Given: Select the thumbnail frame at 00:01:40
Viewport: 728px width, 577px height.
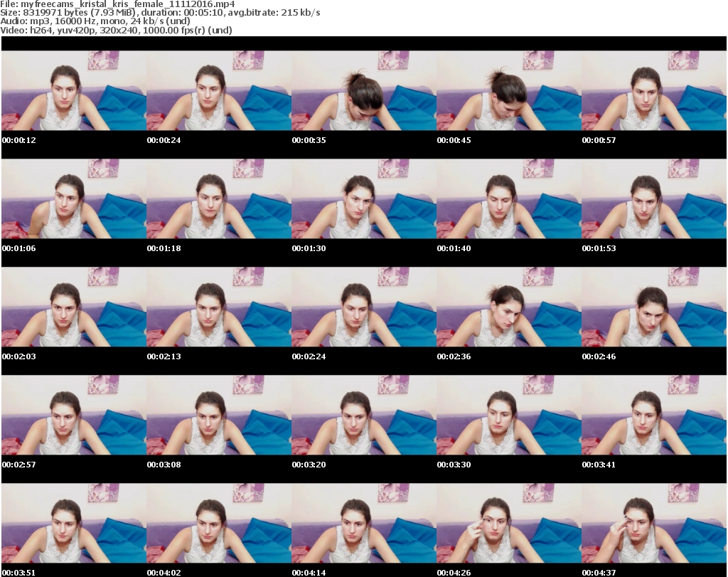Looking at the screenshot, I should click(x=509, y=198).
